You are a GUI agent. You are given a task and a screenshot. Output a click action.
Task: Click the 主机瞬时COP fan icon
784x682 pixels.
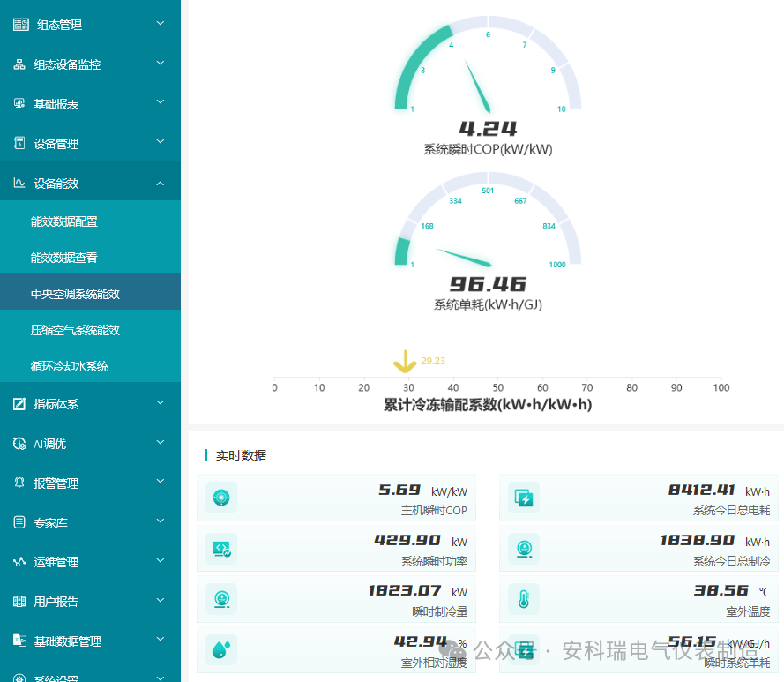[220, 498]
